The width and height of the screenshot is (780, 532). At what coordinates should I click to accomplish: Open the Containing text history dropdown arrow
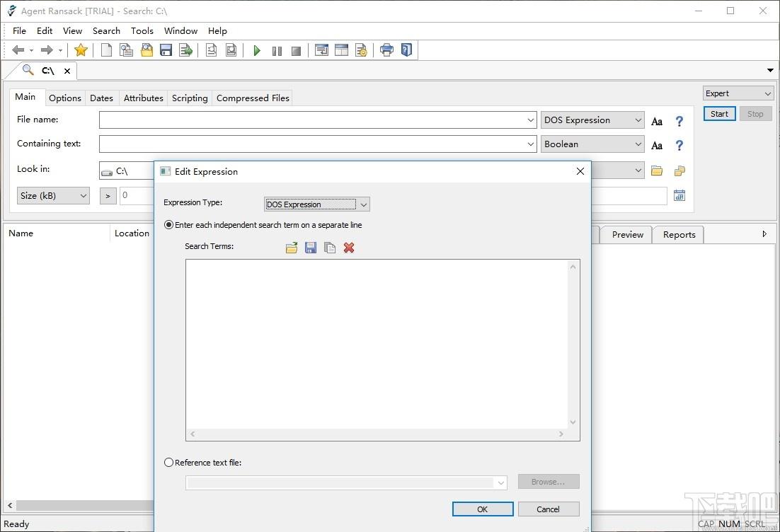pos(530,144)
